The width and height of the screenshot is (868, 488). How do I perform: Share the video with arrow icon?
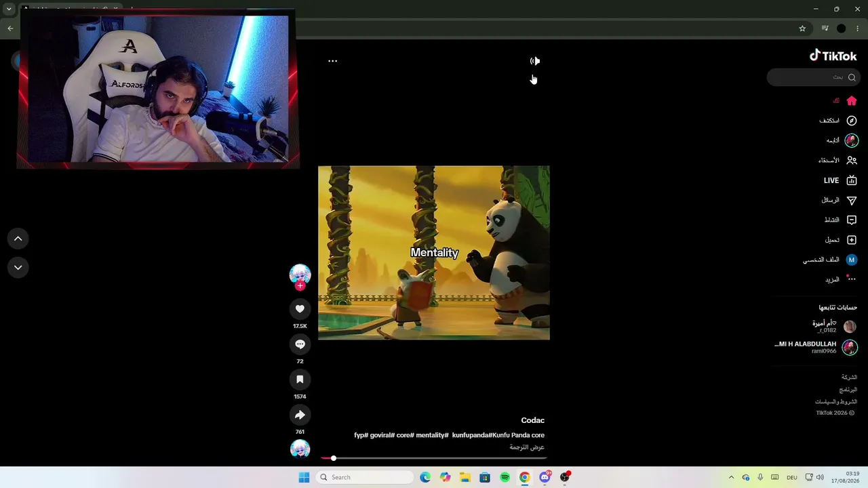300,415
